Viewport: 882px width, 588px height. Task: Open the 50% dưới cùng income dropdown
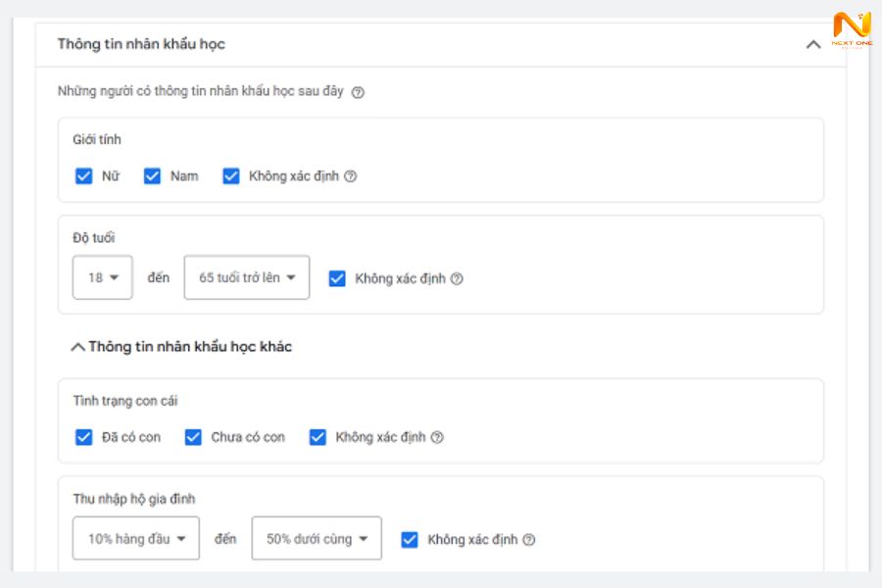coord(317,539)
